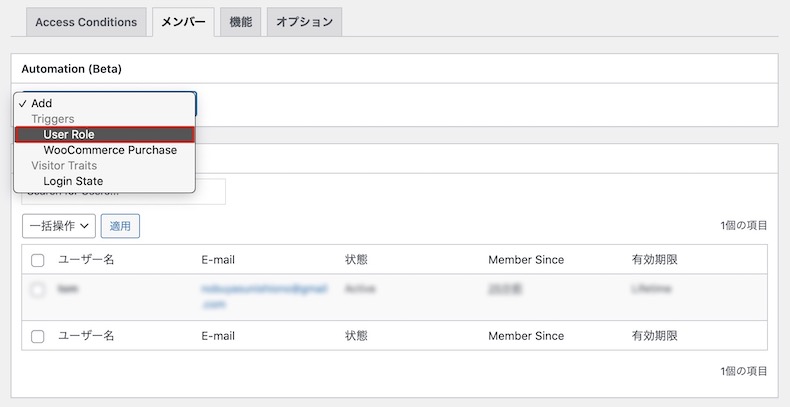Viewport: 790px width, 407px height.
Task: Select Login State visitor trait
Action: tap(104, 181)
